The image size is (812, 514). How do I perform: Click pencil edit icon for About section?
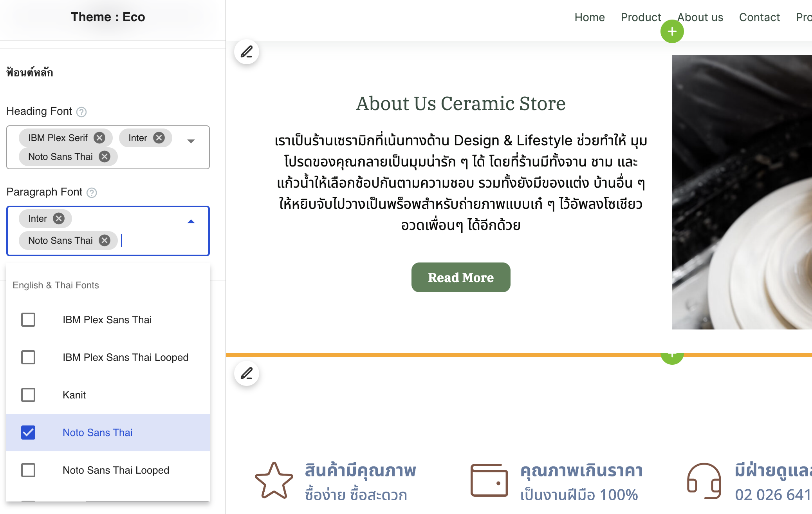coord(247,52)
